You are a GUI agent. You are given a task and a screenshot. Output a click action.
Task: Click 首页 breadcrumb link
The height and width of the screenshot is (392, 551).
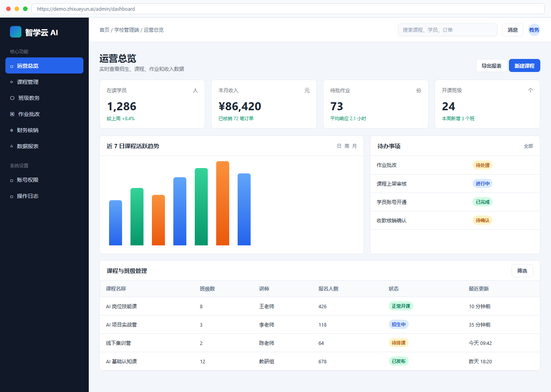[104, 30]
